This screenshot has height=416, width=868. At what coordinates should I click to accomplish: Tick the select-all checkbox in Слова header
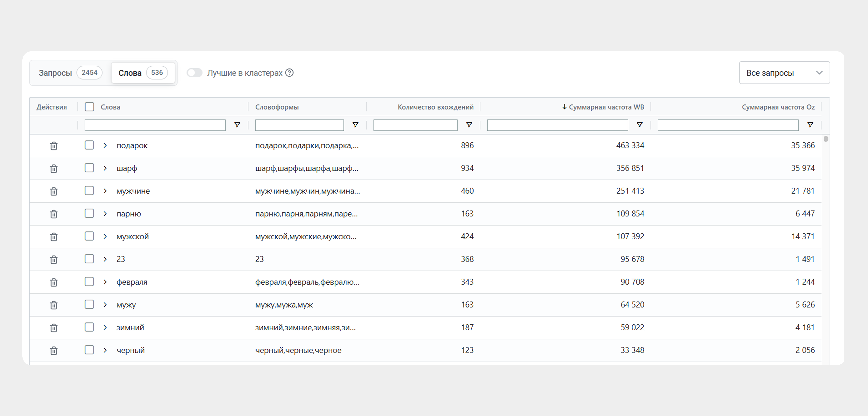click(x=89, y=107)
